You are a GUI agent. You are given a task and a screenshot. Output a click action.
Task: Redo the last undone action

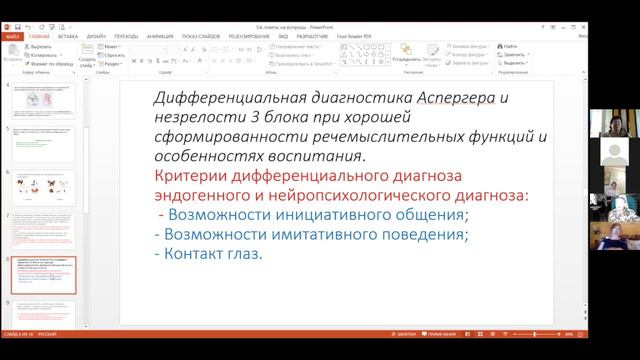coord(41,27)
